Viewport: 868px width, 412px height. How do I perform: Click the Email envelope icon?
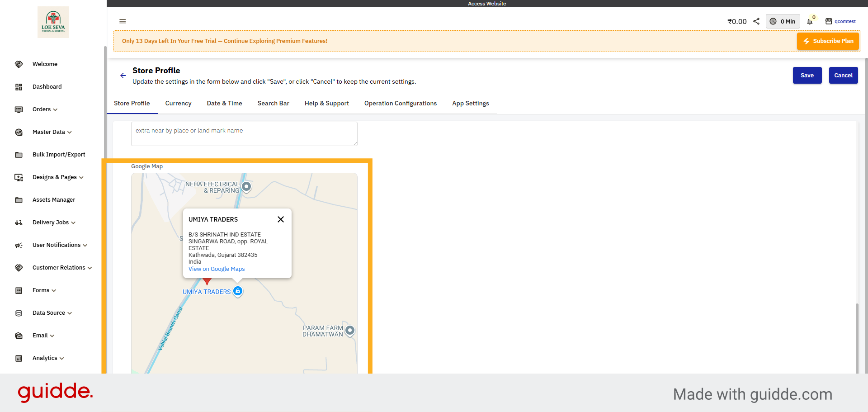[x=19, y=336]
